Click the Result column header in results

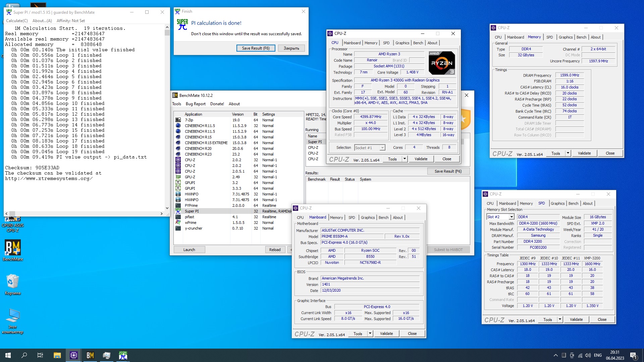click(335, 179)
